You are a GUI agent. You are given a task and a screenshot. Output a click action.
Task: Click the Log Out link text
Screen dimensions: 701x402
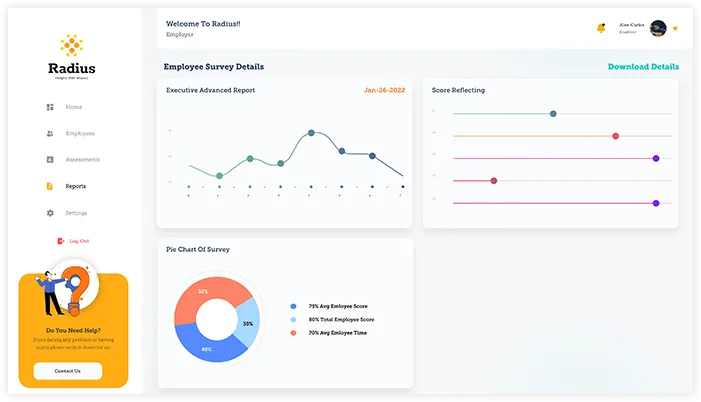[79, 241]
